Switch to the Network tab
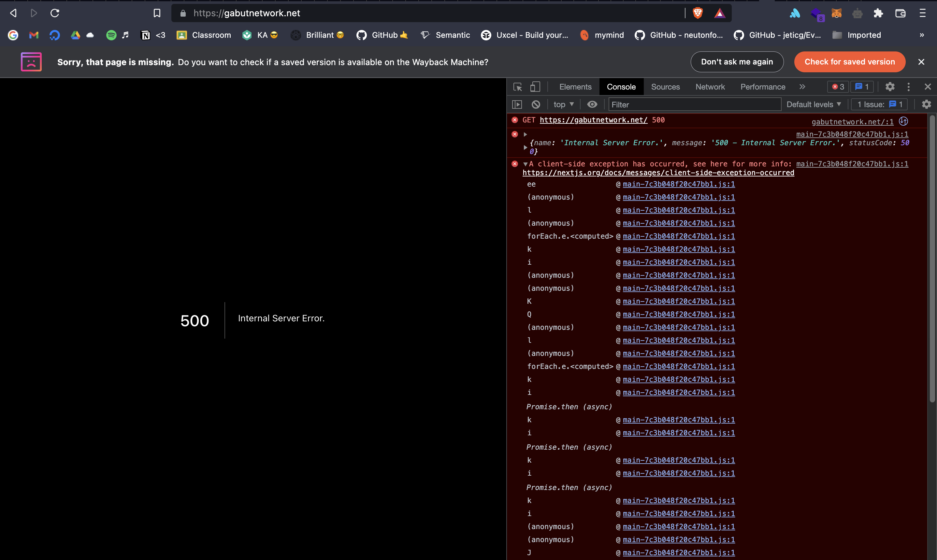 710,86
